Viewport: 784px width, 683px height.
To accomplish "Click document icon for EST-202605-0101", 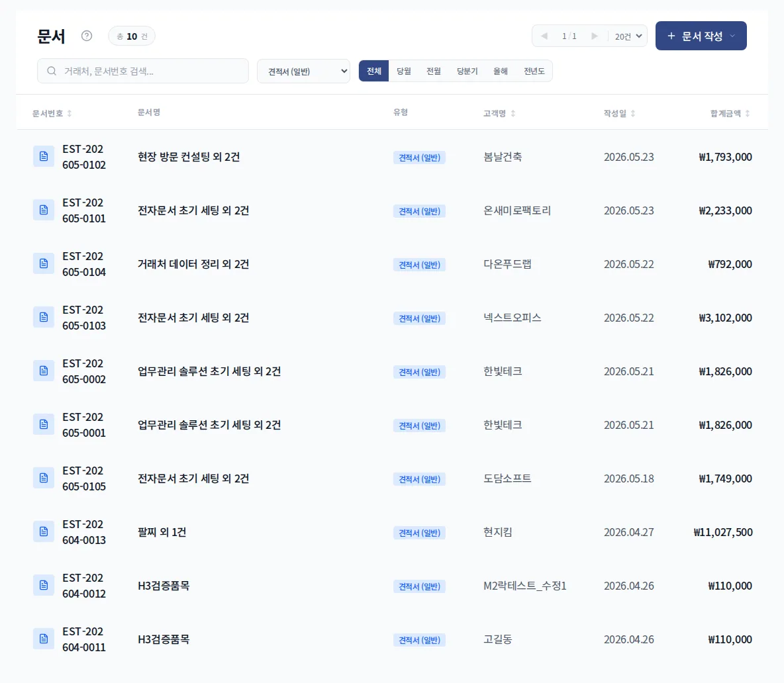I will 44,210.
